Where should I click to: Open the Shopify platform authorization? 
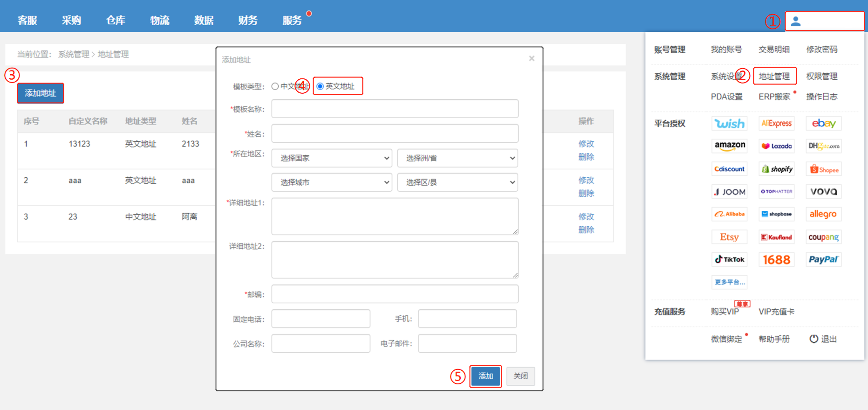pos(777,169)
